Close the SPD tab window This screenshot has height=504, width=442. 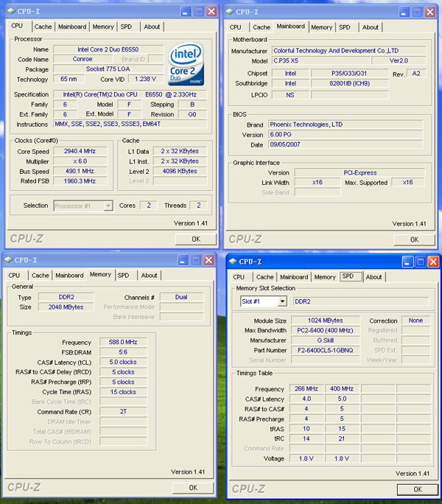click(433, 262)
